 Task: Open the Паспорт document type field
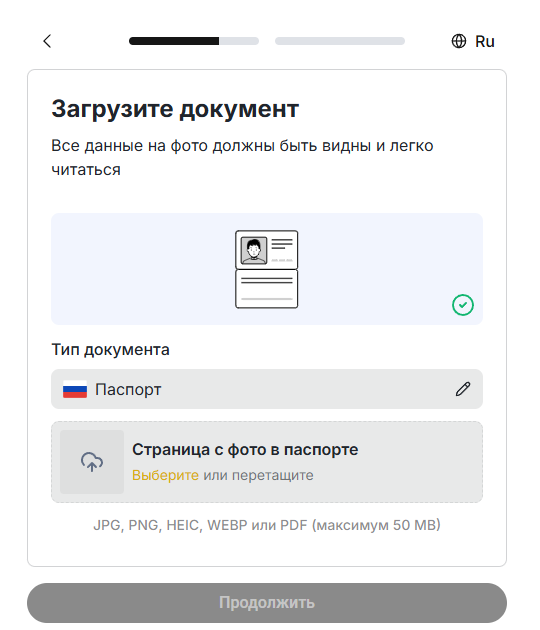click(x=267, y=389)
